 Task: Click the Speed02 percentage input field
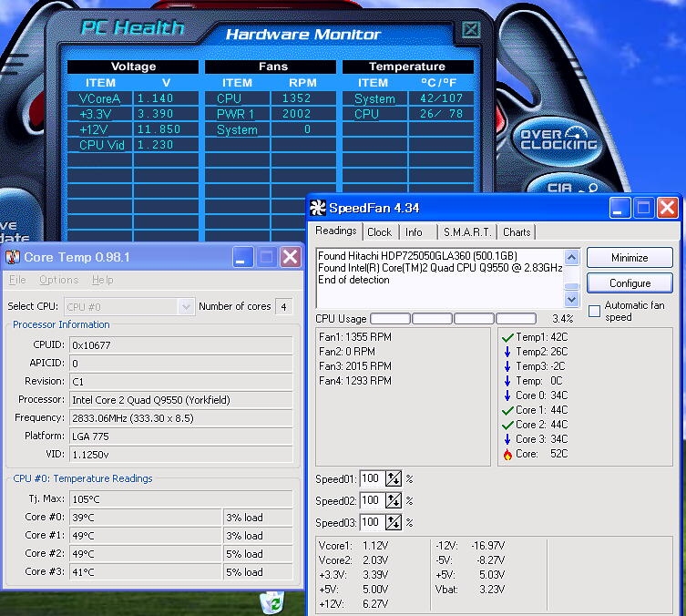pos(371,501)
